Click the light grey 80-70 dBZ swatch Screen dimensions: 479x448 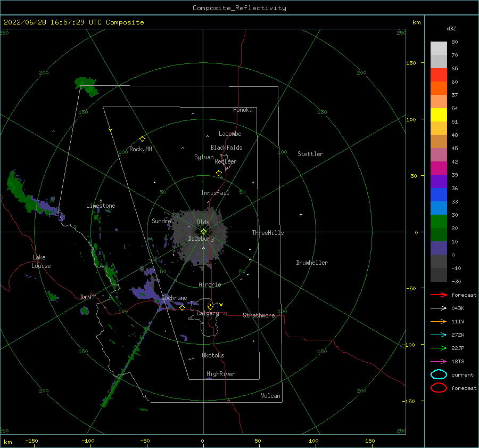[439, 48]
